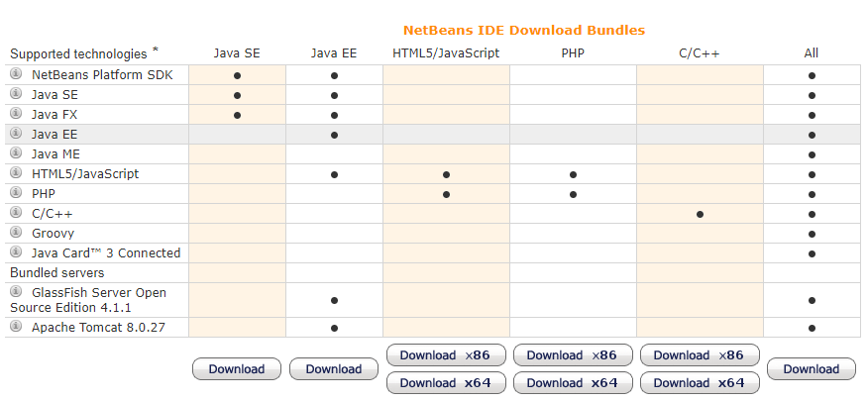The image size is (868, 401).
Task: Click the Java EE column header
Action: point(334,53)
